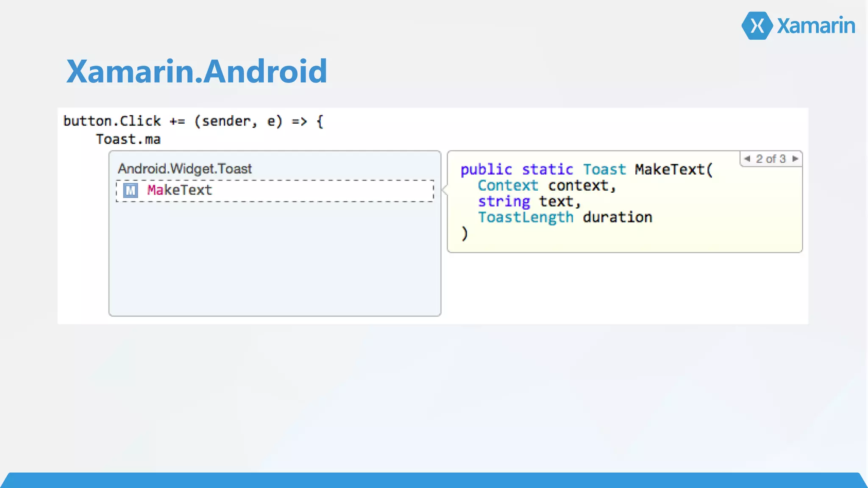The image size is (868, 488).
Task: Show next MakeText overload
Action: click(x=795, y=159)
